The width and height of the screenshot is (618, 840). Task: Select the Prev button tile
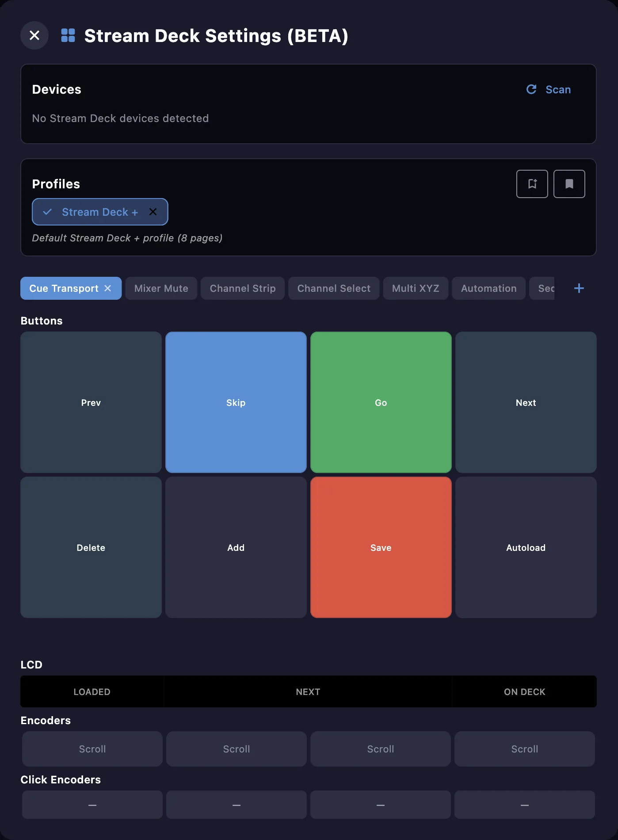(x=91, y=402)
